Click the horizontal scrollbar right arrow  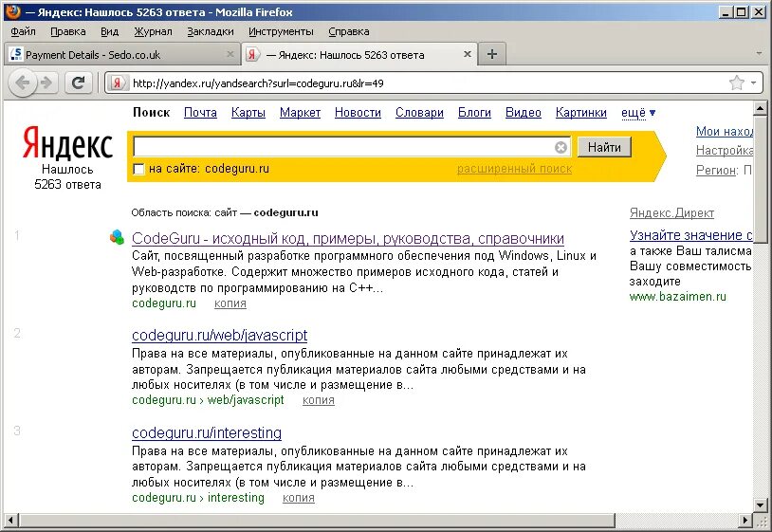(x=745, y=520)
